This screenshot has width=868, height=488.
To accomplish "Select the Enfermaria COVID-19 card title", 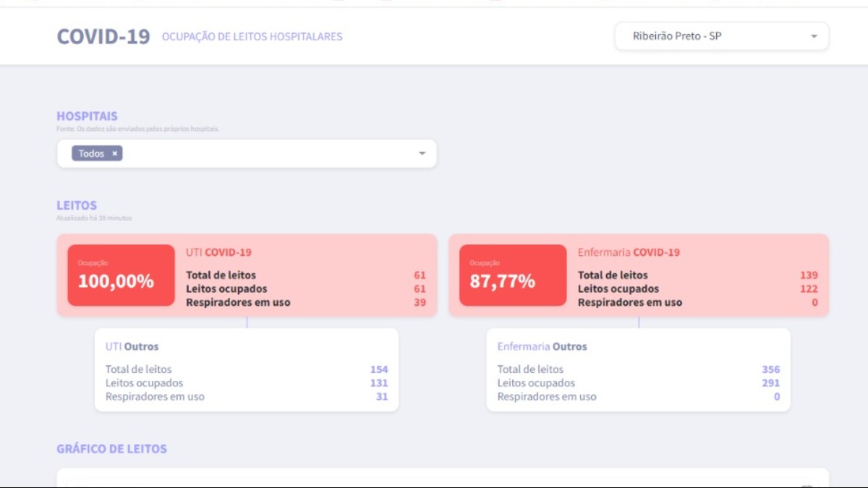I will [629, 252].
